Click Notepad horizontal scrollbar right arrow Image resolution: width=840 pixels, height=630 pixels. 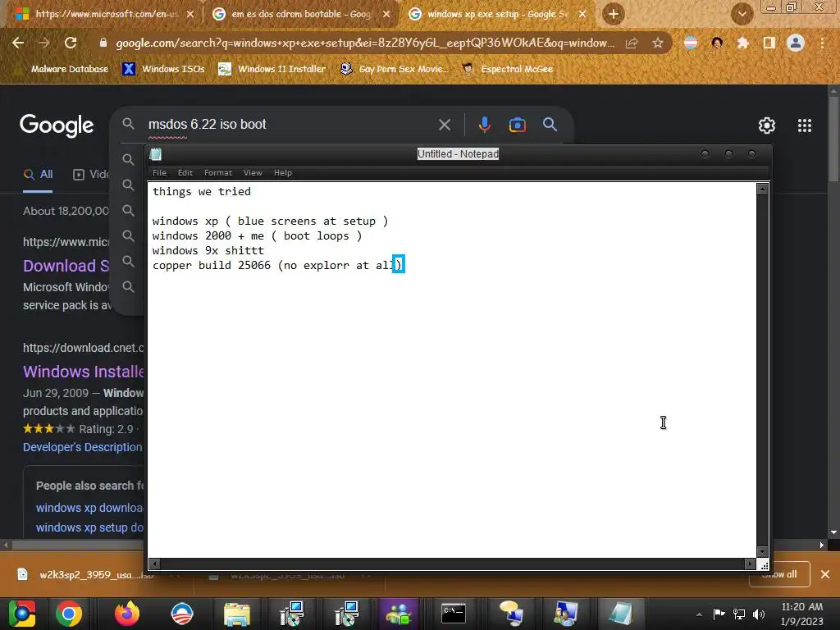tap(750, 564)
